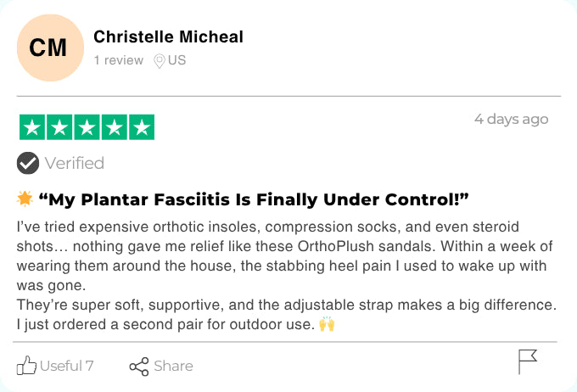Open Christelle Micheal's profile name
577x392 pixels.
169,36
